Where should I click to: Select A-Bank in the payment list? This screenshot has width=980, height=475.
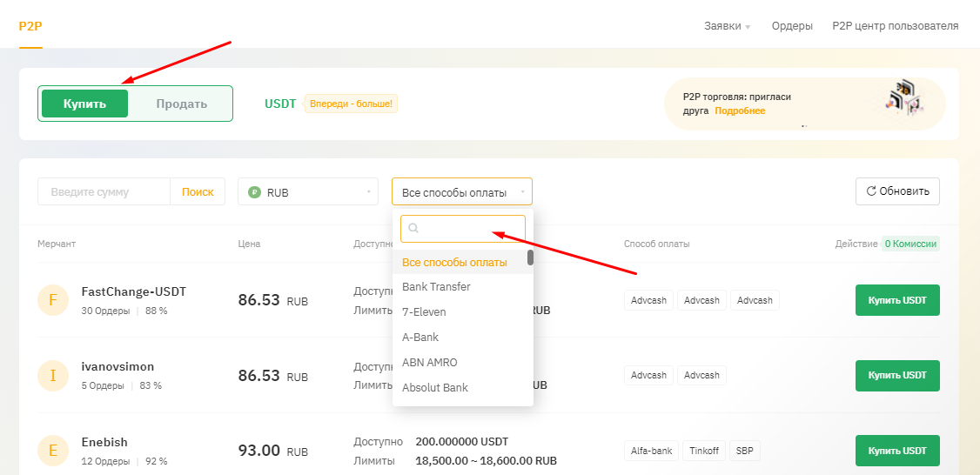420,338
